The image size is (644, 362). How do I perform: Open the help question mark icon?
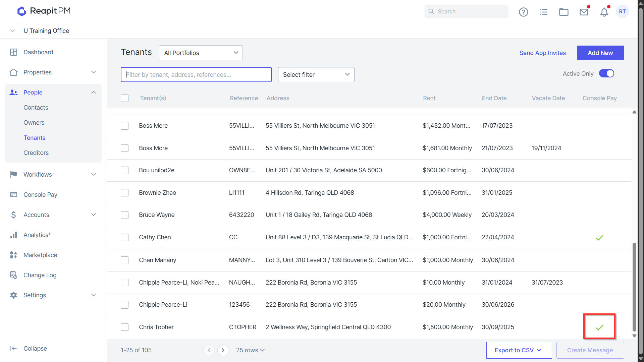point(523,12)
